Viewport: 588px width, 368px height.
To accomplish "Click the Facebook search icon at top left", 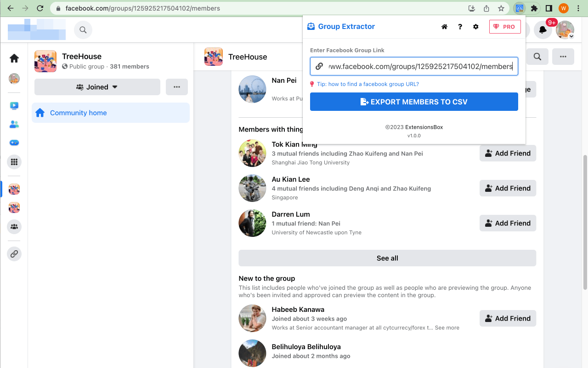I will coord(83,30).
